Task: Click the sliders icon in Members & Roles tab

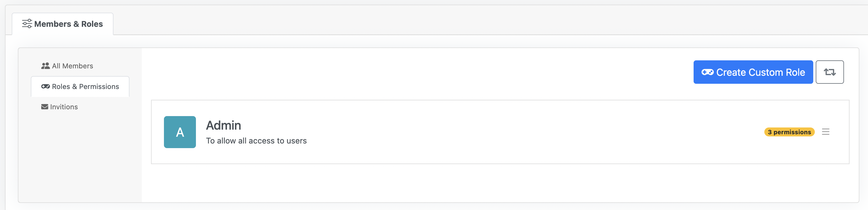Action: pyautogui.click(x=27, y=24)
